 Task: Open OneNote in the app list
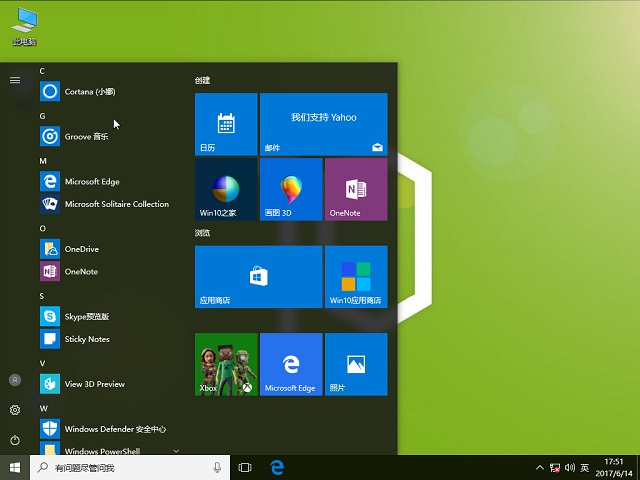[109, 271]
